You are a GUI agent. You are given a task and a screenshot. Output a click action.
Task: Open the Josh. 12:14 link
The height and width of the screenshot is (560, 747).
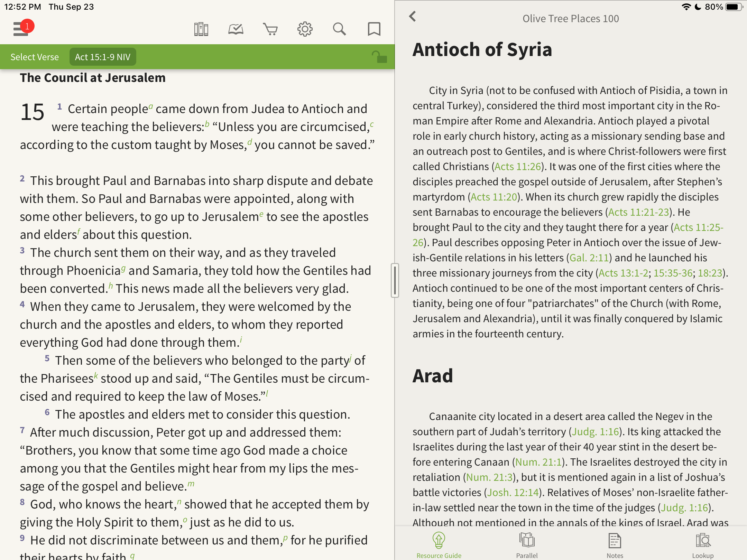pos(513,493)
